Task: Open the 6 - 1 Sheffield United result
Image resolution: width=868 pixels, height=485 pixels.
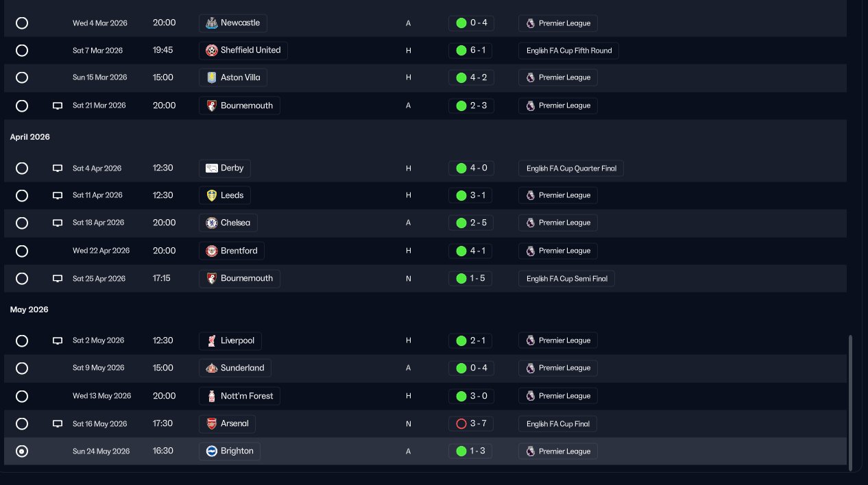Action: tap(471, 50)
